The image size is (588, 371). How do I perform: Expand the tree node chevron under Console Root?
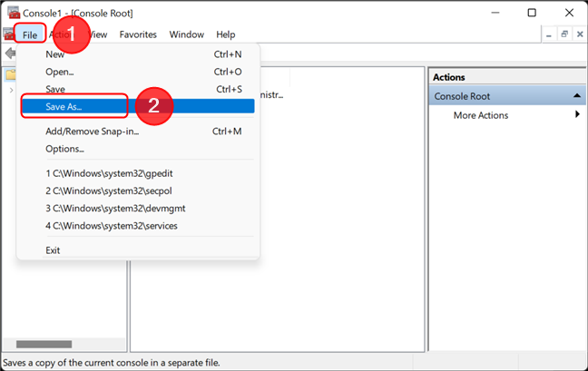point(11,90)
